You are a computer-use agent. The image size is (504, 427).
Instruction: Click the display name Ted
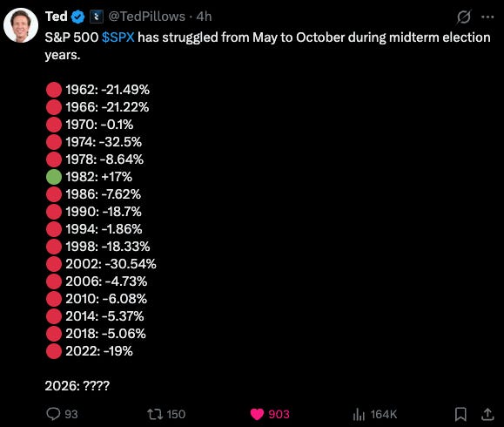[57, 17]
